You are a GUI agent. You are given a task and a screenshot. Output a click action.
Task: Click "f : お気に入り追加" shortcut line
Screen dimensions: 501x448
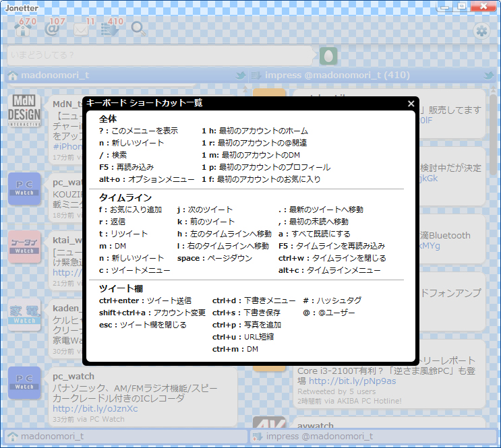pos(130,210)
